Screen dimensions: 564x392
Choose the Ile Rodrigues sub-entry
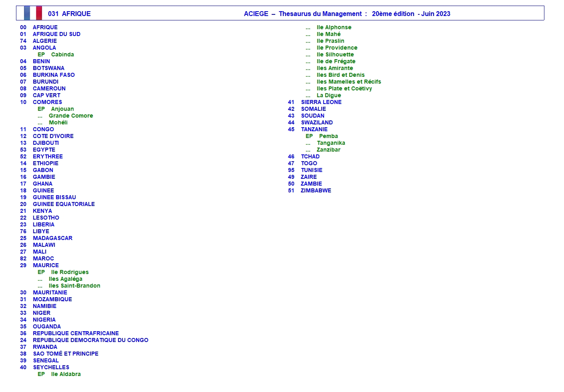[70, 272]
